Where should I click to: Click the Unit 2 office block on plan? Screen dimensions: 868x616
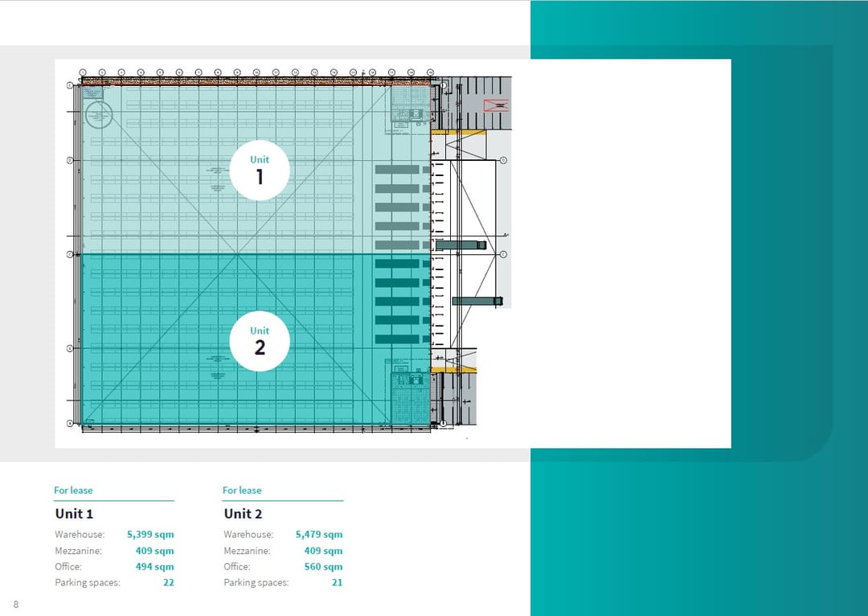pyautogui.click(x=411, y=396)
